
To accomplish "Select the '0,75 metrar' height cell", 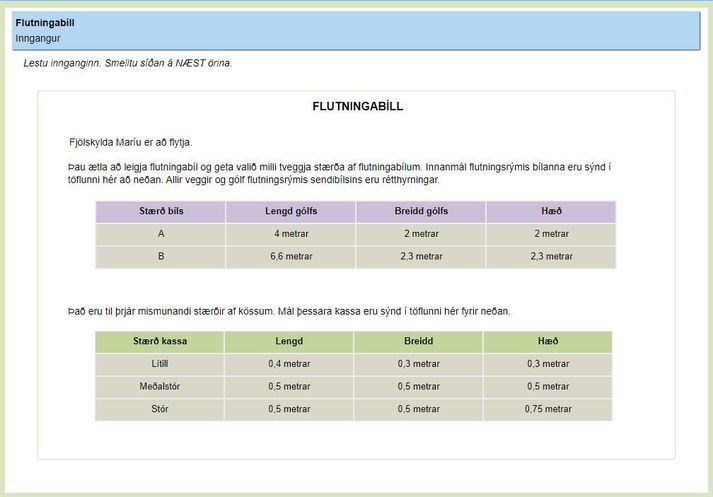I will pos(548,409).
